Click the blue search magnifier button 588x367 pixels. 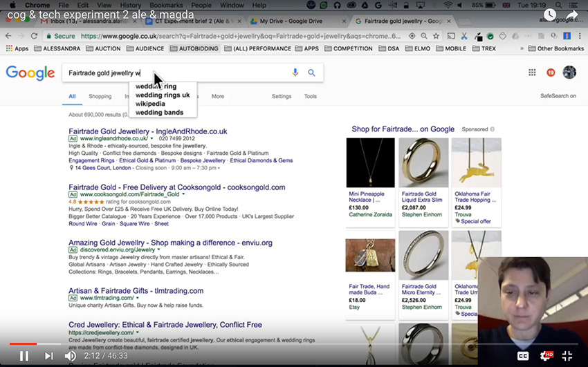[x=311, y=73]
